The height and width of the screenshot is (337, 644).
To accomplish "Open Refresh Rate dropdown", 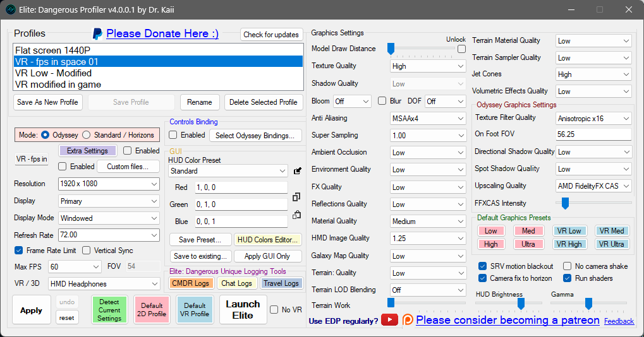I will [109, 235].
